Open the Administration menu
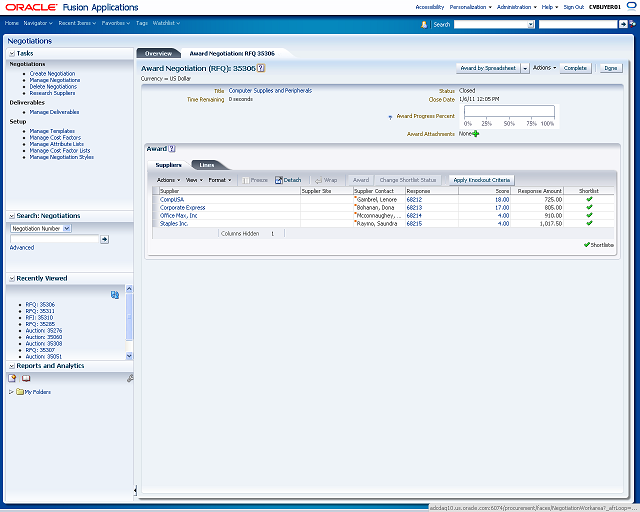640x512 pixels. point(517,7)
